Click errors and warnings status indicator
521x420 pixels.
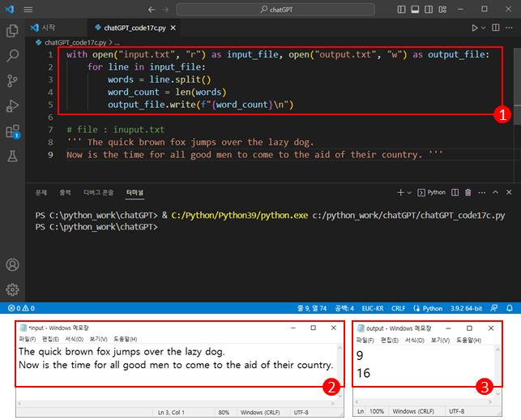21,308
